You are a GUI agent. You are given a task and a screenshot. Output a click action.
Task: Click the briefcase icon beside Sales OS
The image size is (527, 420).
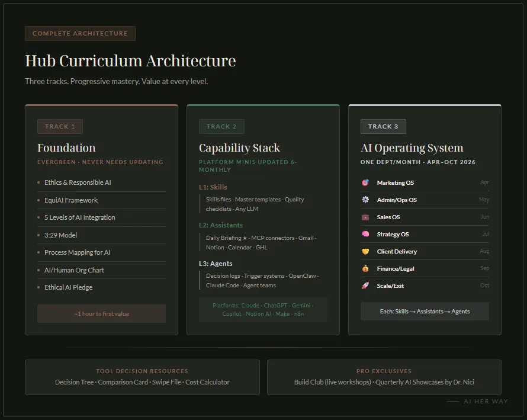click(x=365, y=217)
